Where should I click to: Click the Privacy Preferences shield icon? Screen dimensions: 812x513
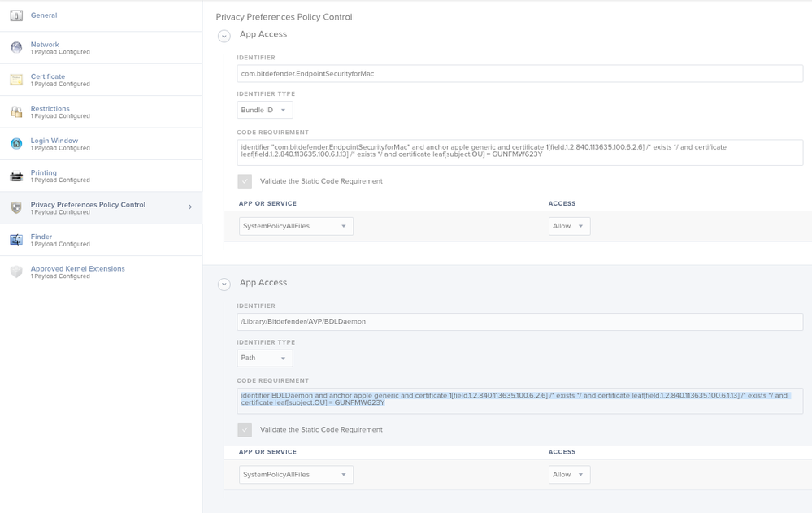(x=16, y=208)
